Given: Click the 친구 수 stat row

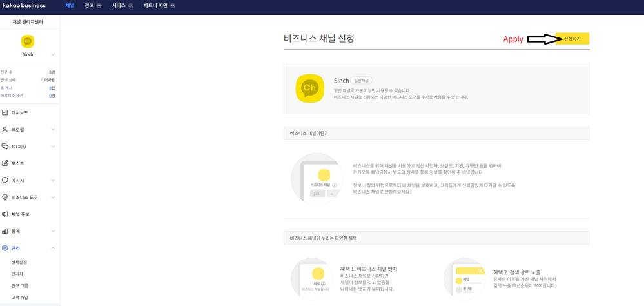Looking at the screenshot, I should click(x=28, y=72).
